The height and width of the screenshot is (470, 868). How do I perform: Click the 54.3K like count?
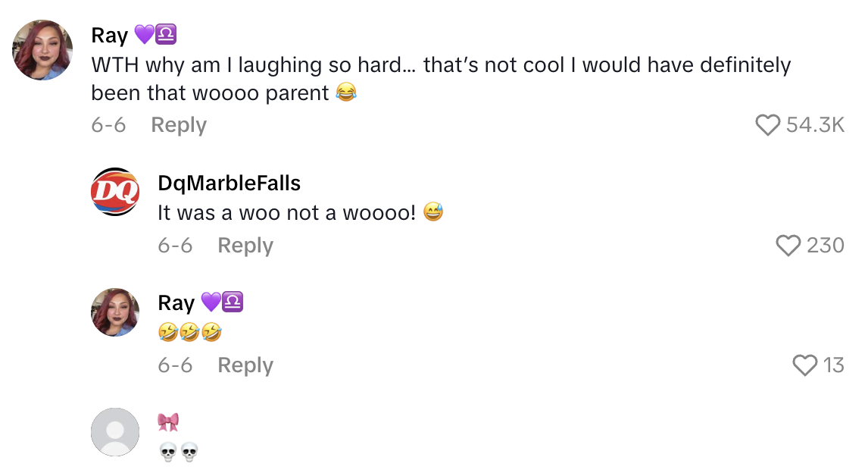[816, 124]
